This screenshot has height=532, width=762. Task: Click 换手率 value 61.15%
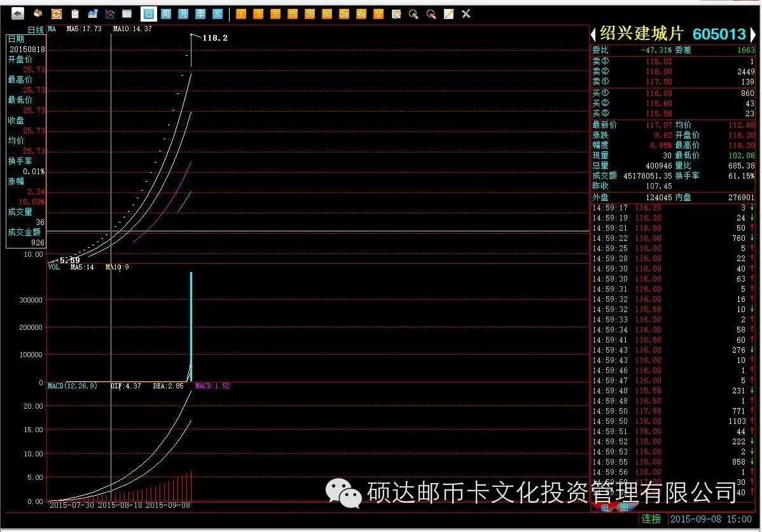pos(741,176)
